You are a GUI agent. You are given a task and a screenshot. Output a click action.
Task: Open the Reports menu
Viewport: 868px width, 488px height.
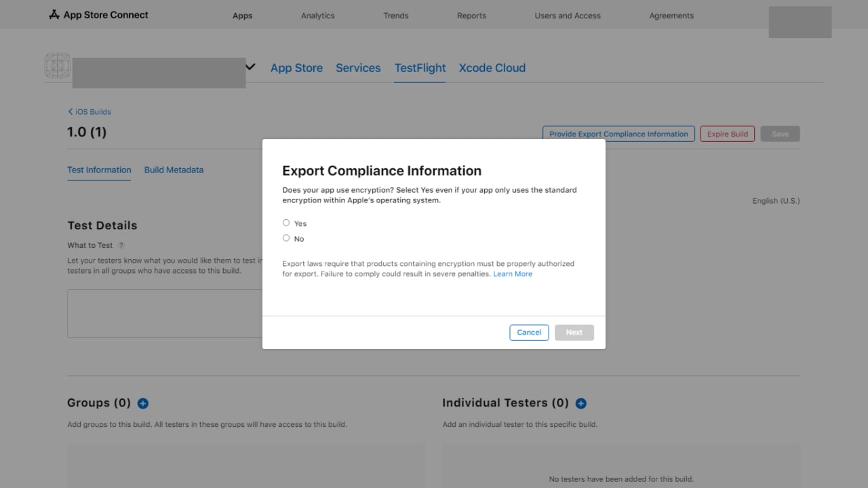(472, 16)
